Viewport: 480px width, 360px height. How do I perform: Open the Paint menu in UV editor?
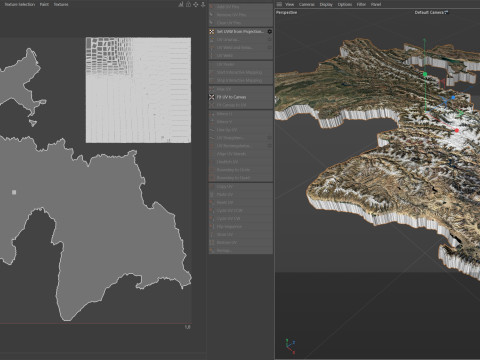44,4
